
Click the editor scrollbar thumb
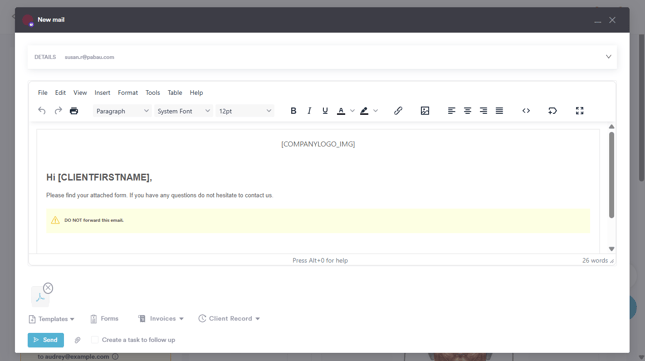(x=612, y=174)
